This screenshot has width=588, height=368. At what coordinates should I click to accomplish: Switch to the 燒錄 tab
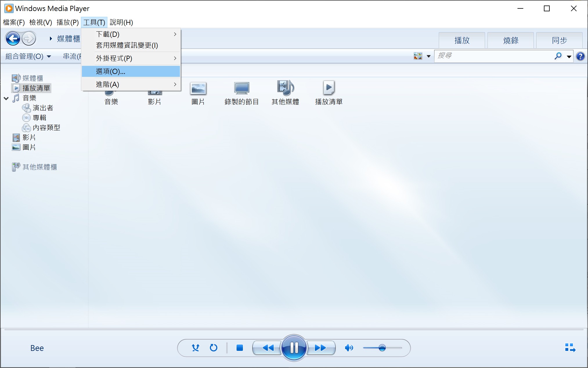511,40
